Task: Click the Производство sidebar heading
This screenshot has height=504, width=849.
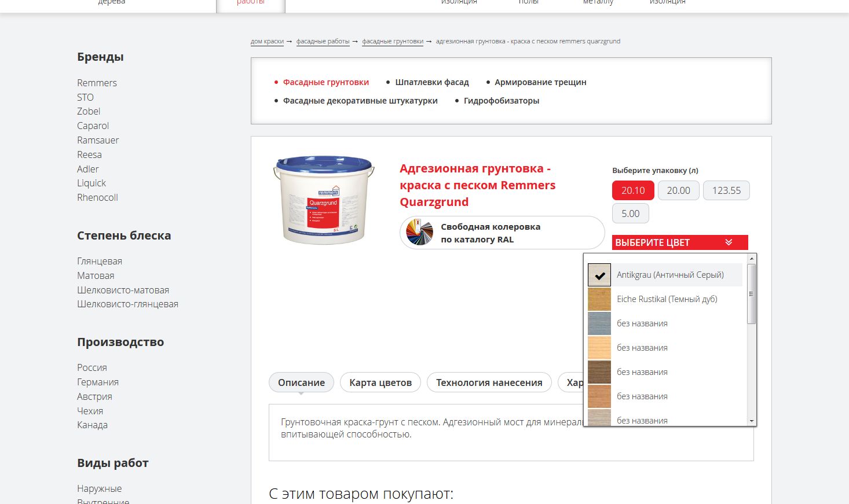Action: coord(120,342)
